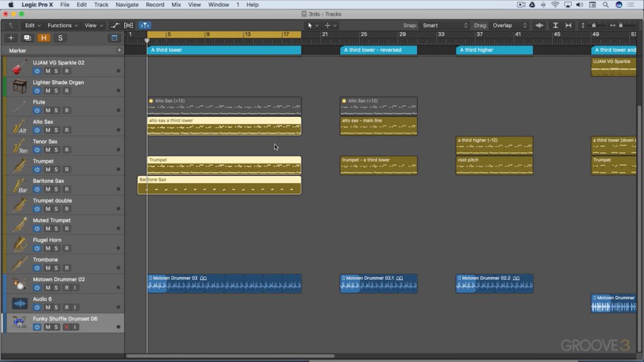Adjust the horizontal zoom slider
Viewport: 644px width, 362px height.
tap(621, 25)
